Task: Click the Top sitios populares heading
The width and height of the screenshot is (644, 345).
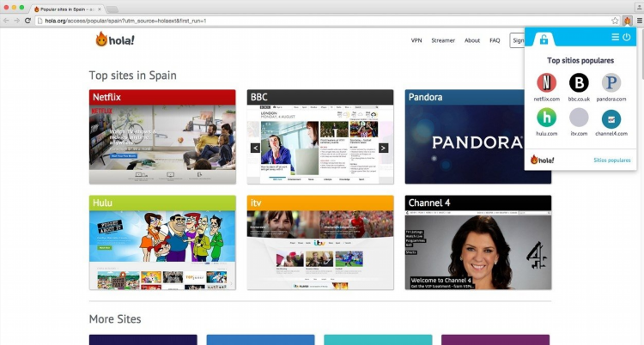Action: coord(580,60)
